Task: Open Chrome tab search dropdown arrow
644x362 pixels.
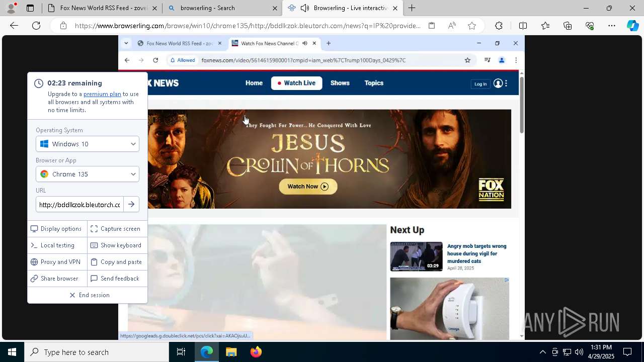Action: pos(126,43)
